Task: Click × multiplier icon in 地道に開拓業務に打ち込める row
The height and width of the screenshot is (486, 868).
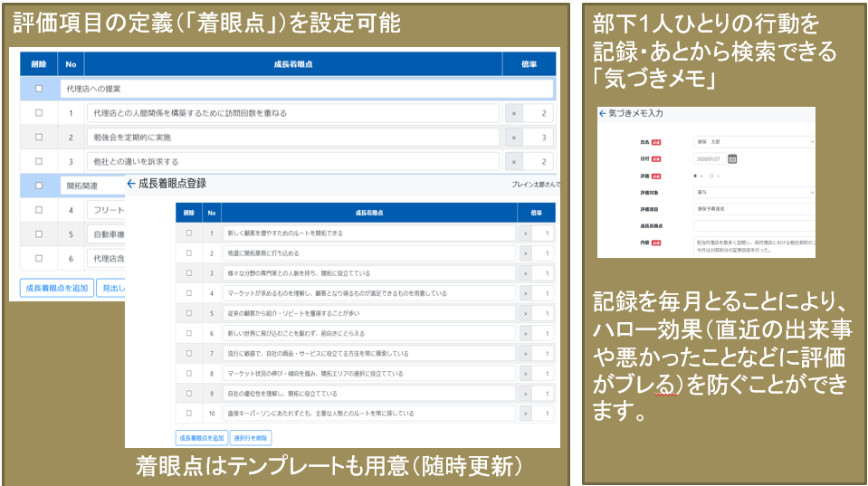Action: [526, 253]
